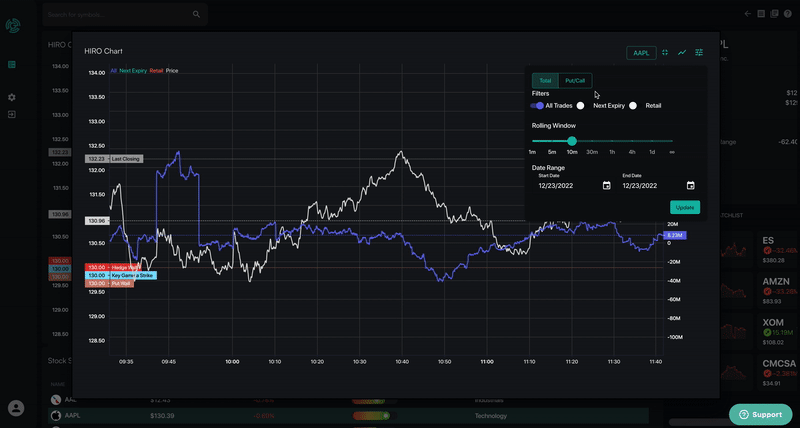Open the Support chat button
The width and height of the screenshot is (800, 428).
pyautogui.click(x=760, y=414)
